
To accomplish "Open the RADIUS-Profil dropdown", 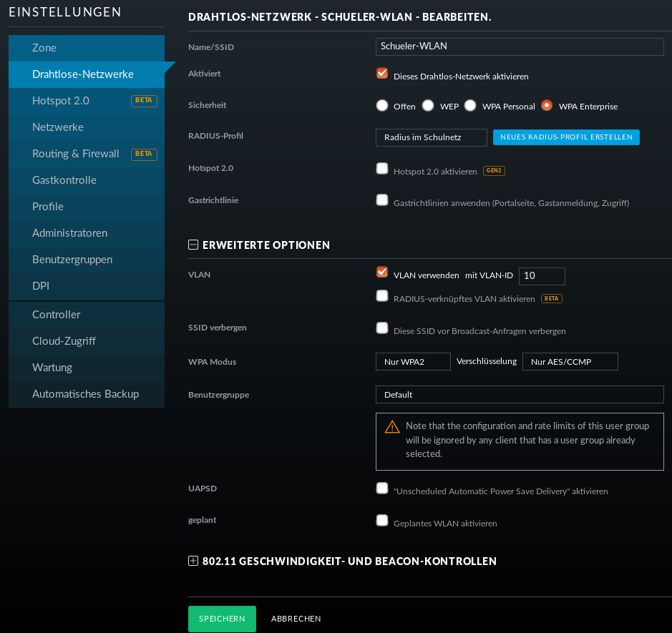I will [x=431, y=137].
